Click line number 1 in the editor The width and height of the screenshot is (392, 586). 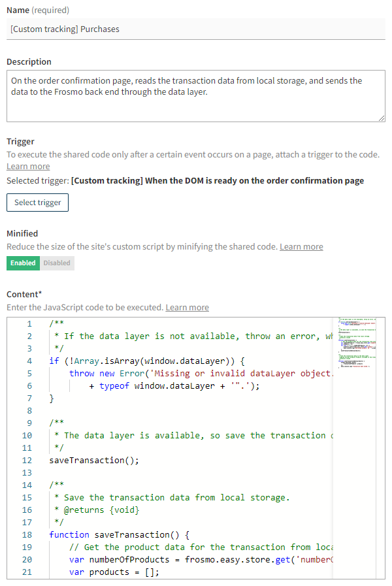pyautogui.click(x=29, y=323)
